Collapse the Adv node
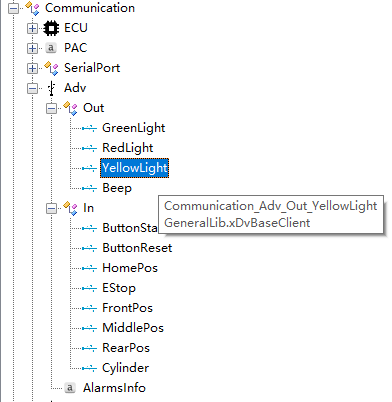The height and width of the screenshot is (402, 392). (x=32, y=89)
